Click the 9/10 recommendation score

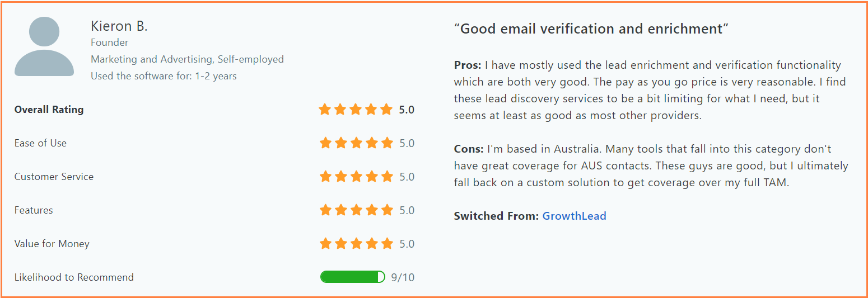point(403,277)
